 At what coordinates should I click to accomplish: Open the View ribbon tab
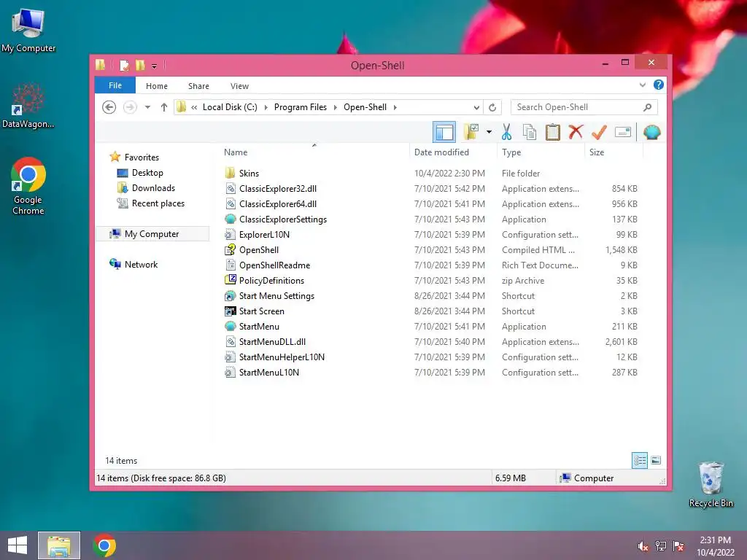(239, 86)
